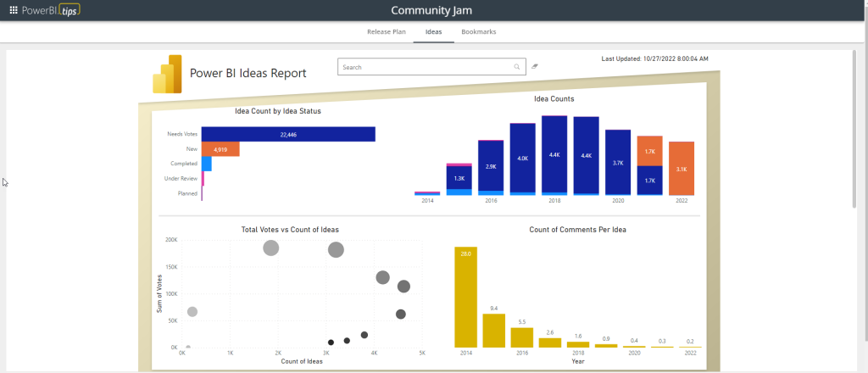Click the largest gray bubble near 2K ideas
The height and width of the screenshot is (373, 868).
click(x=270, y=248)
